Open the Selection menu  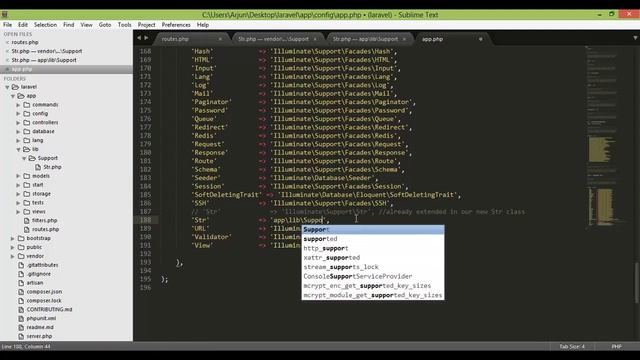click(x=45, y=25)
